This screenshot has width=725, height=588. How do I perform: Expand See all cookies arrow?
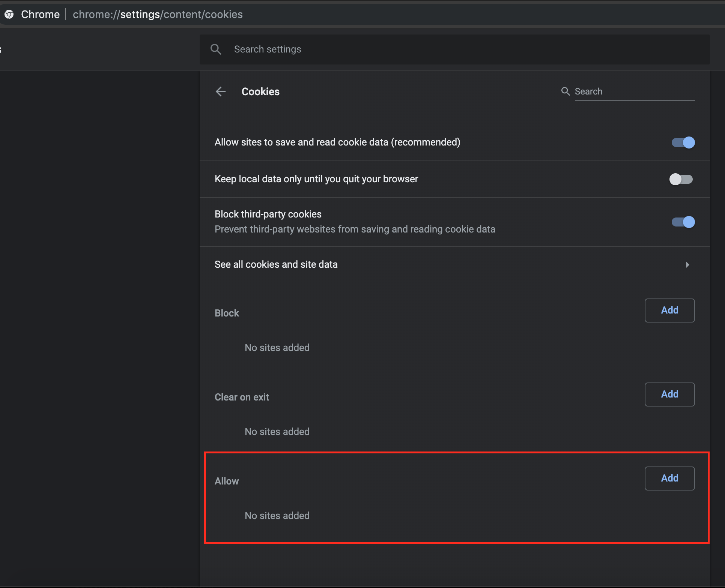(x=687, y=265)
